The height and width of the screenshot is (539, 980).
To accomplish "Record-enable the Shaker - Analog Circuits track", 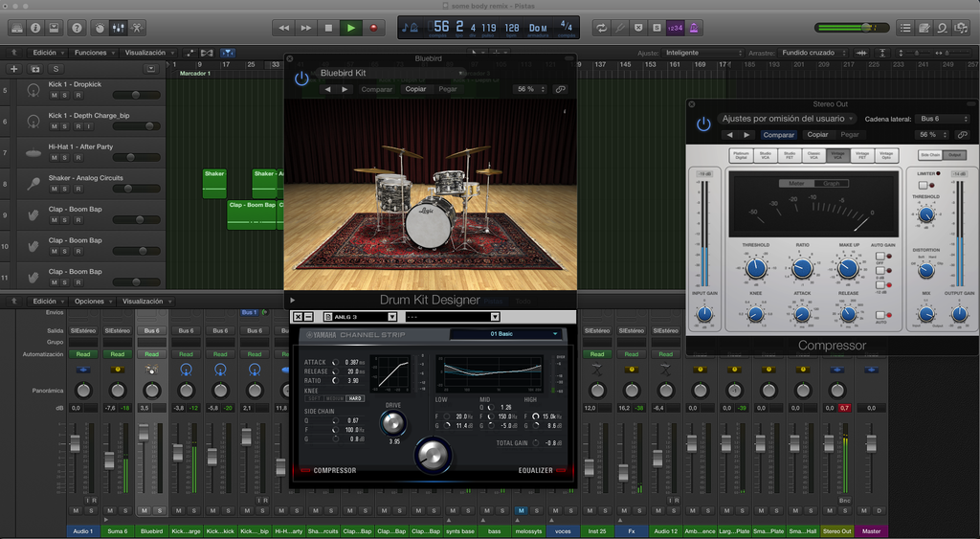I will click(x=78, y=189).
